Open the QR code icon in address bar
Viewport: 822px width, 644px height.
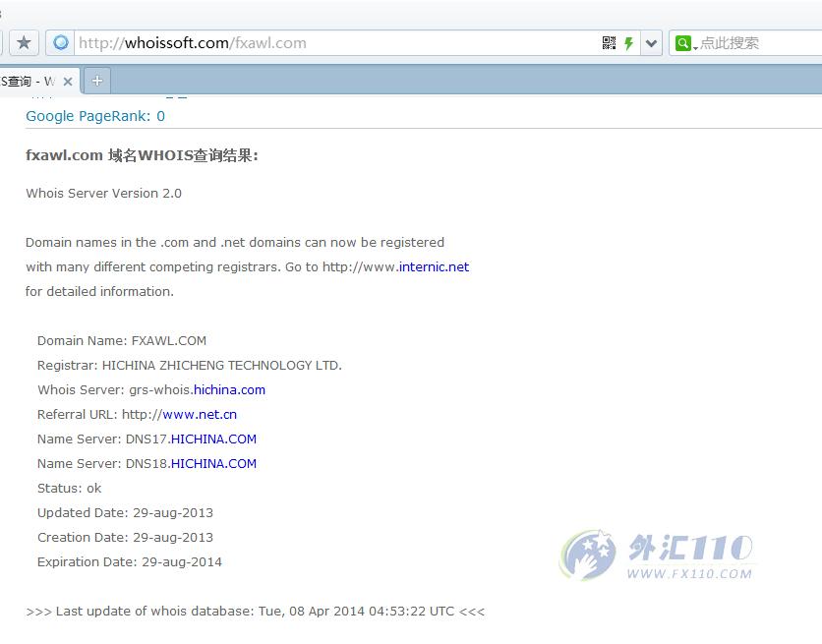point(609,43)
